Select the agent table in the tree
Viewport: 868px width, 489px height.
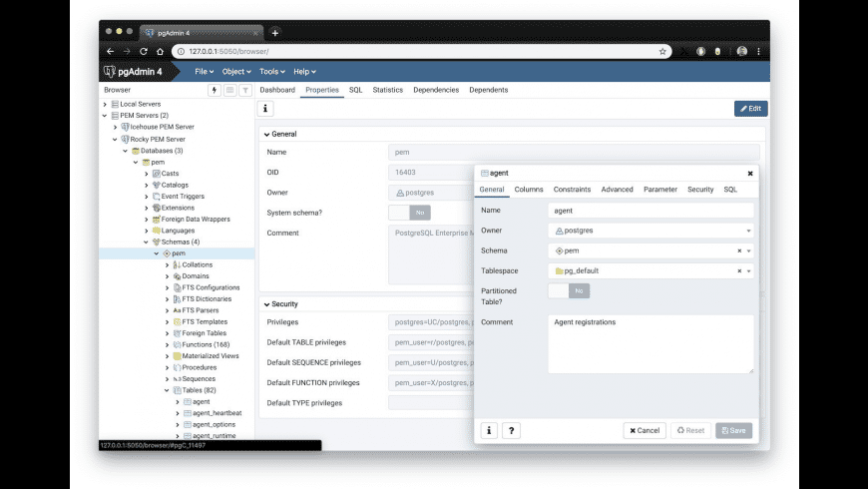click(201, 401)
